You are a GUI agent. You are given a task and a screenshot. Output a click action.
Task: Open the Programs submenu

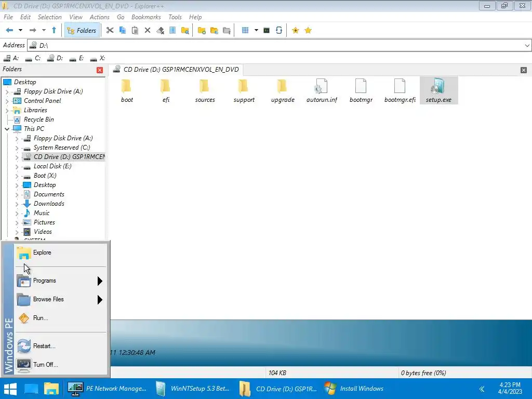60,281
